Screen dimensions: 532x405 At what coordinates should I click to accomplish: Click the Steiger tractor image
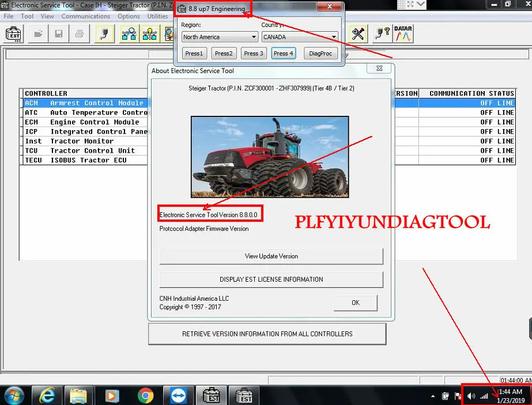point(270,157)
